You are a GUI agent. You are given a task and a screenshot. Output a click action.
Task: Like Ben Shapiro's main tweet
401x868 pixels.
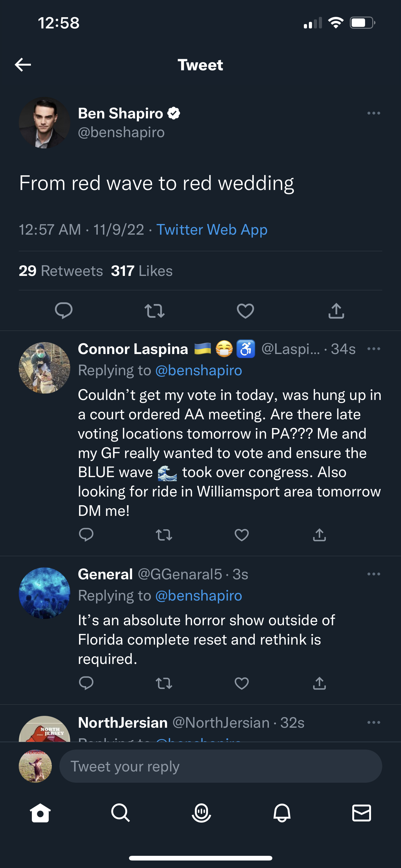[x=245, y=311]
